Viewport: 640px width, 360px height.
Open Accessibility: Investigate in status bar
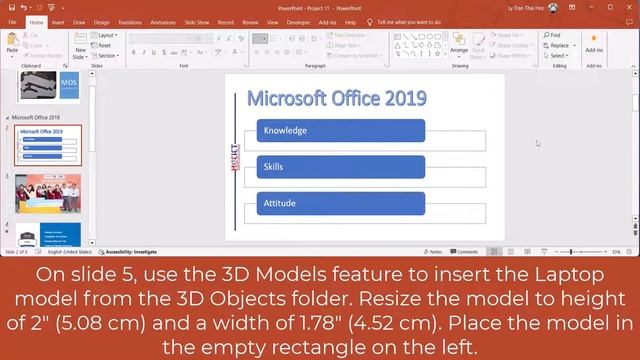tap(128, 252)
